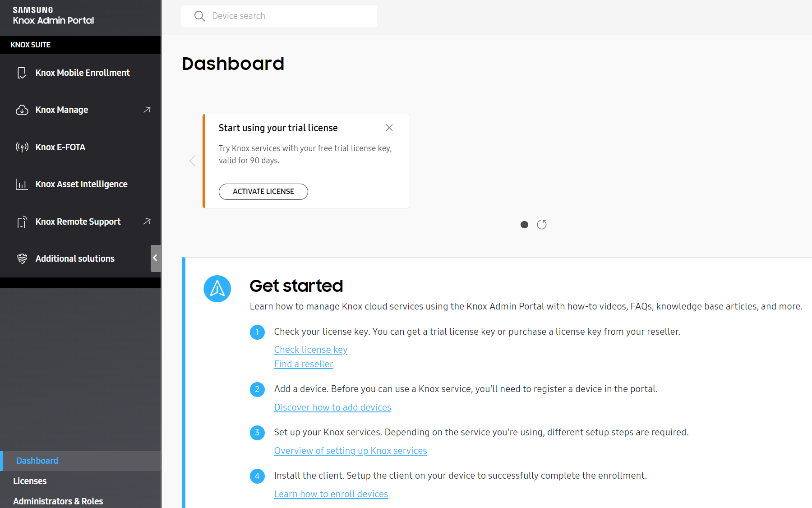Close the trial license card
Viewport: 812px width, 508px height.
click(389, 128)
